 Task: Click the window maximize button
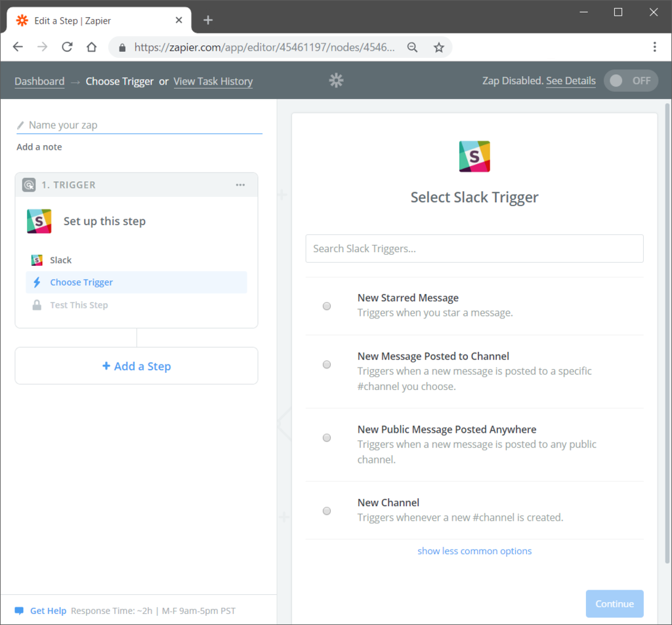(618, 12)
